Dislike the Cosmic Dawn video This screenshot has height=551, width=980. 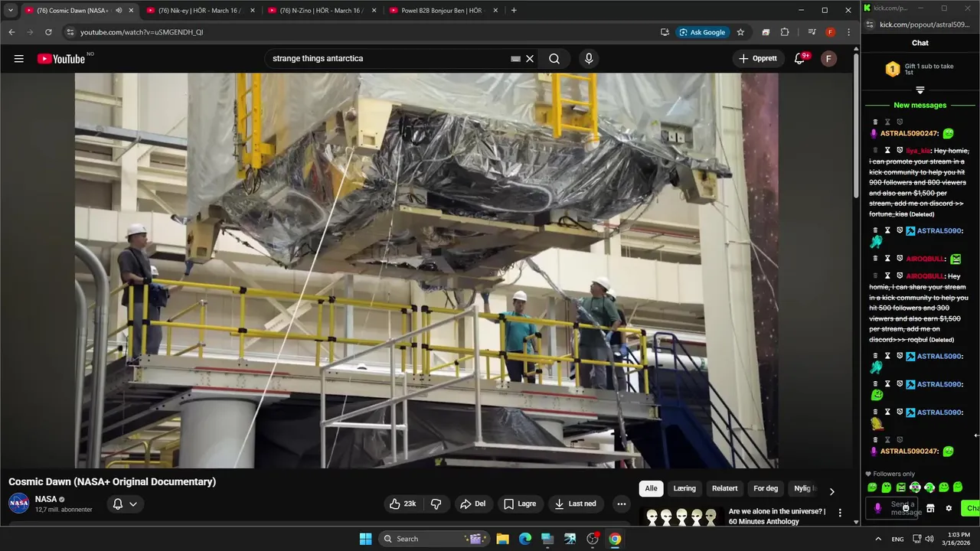[436, 504]
